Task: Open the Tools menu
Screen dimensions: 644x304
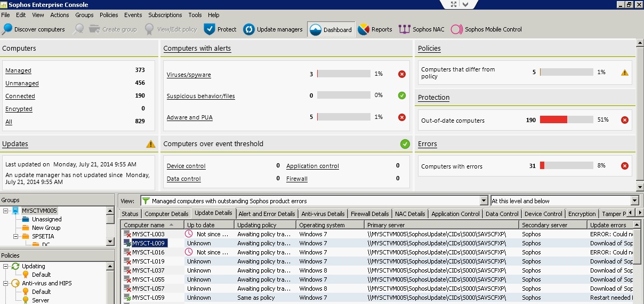Action: pos(195,15)
